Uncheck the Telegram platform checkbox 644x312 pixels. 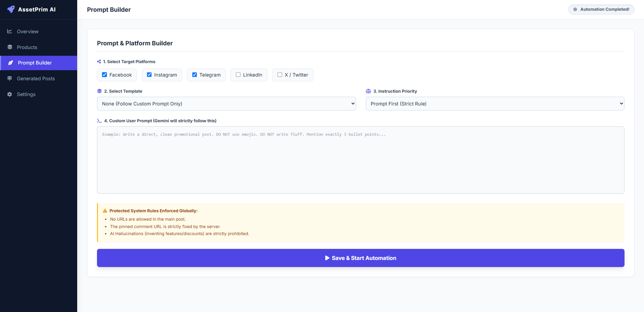point(194,75)
